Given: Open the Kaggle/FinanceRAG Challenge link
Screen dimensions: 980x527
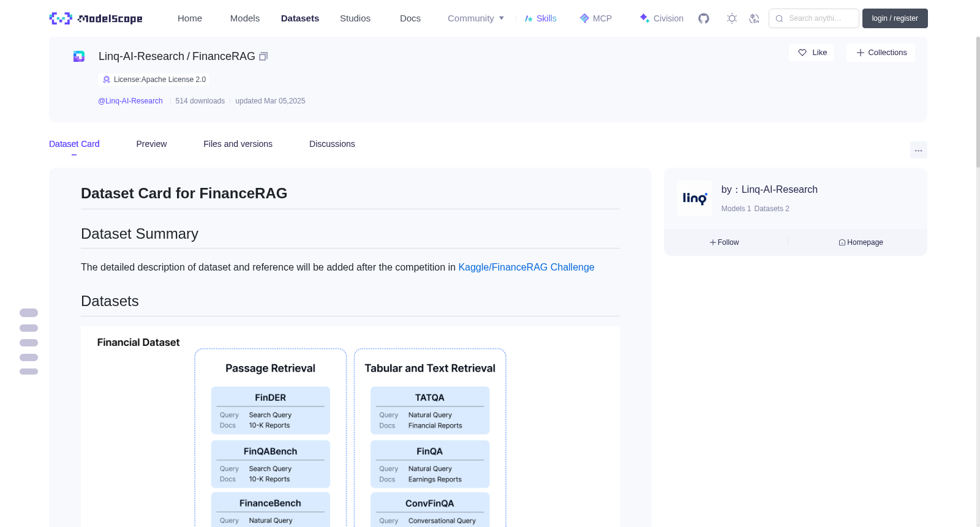Looking at the screenshot, I should (526, 267).
